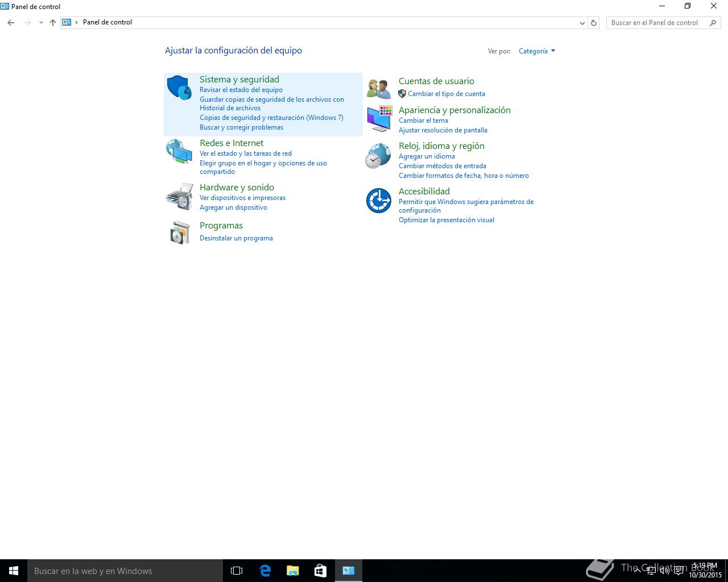Open the Cuentas de usuario people icon
This screenshot has width=728, height=582.
pyautogui.click(x=379, y=89)
